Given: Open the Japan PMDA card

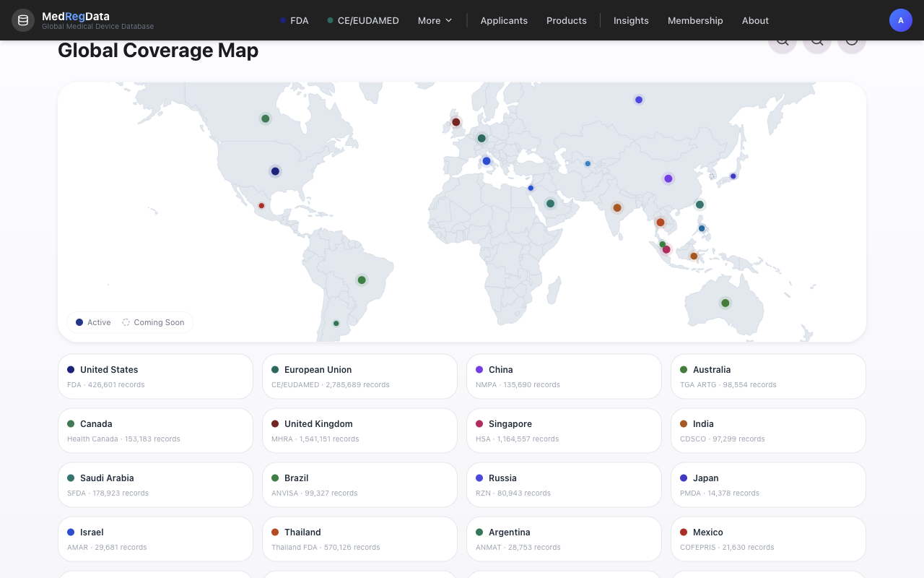Looking at the screenshot, I should point(768,485).
